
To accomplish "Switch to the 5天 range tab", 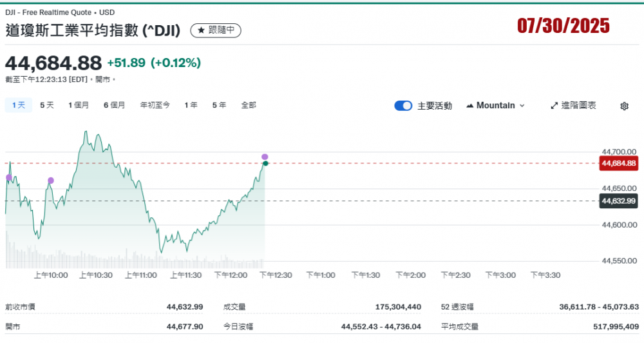I will click(x=47, y=105).
